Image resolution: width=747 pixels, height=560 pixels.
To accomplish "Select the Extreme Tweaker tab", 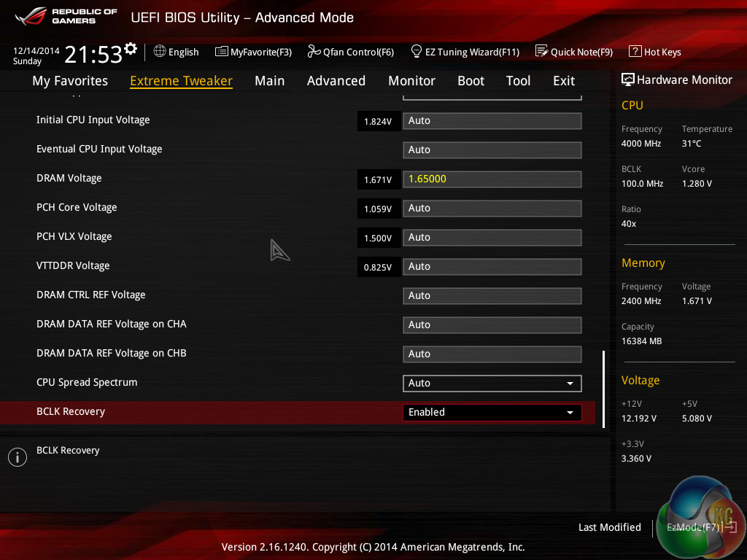I will (x=181, y=81).
